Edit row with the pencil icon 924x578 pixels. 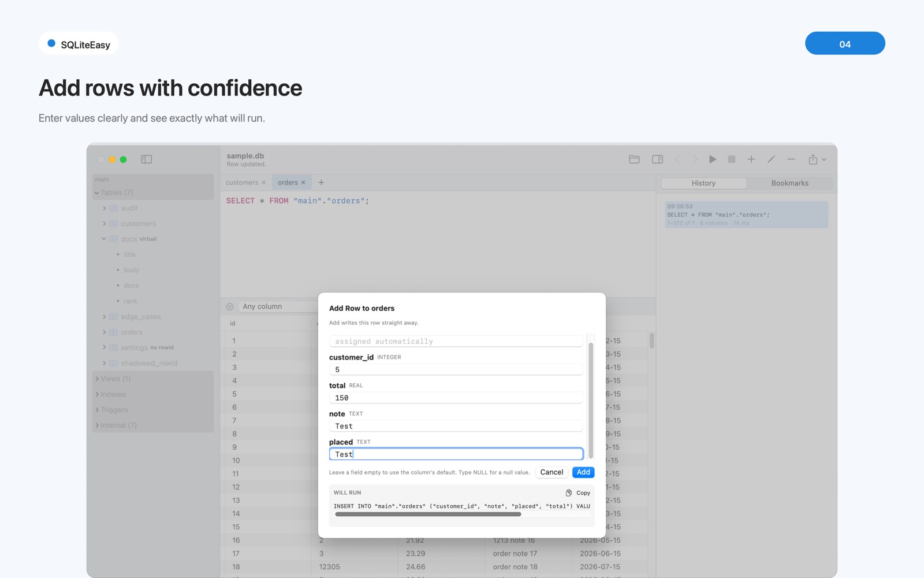771,160
